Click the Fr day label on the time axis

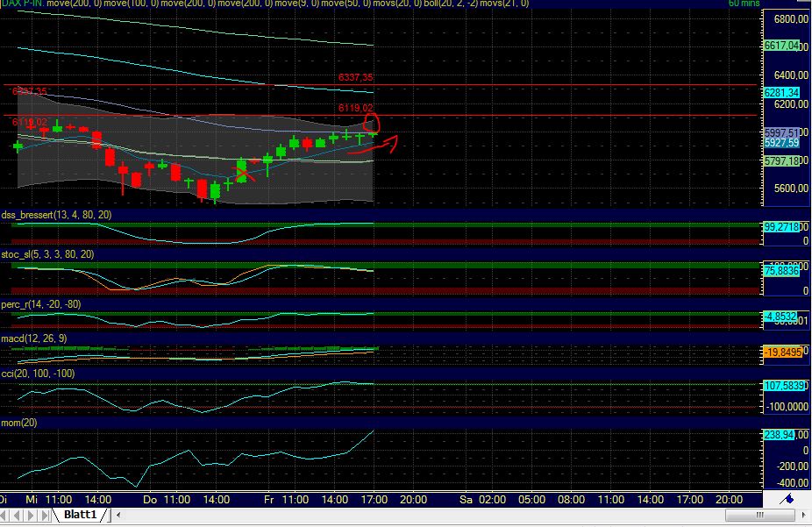click(x=269, y=500)
